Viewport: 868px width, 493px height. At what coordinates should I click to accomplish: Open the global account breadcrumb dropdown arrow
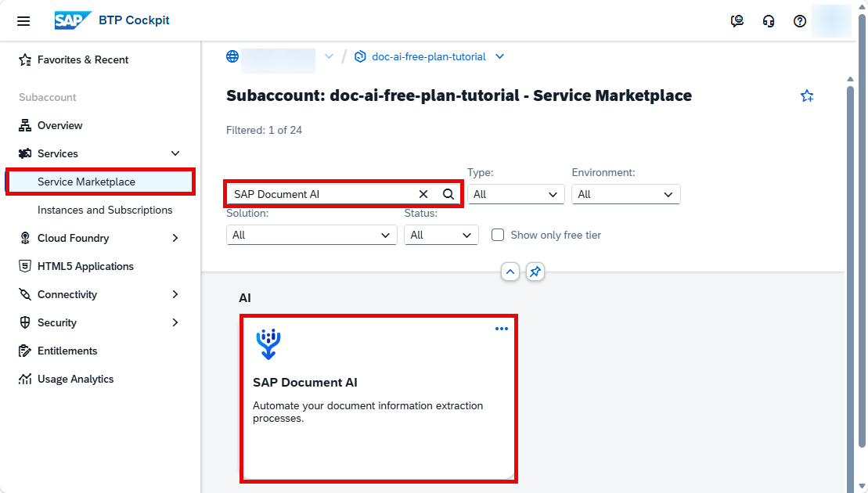coord(329,56)
